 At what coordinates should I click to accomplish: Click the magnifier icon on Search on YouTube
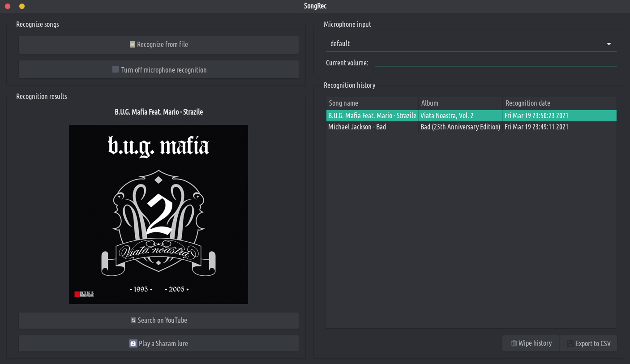[x=133, y=321]
